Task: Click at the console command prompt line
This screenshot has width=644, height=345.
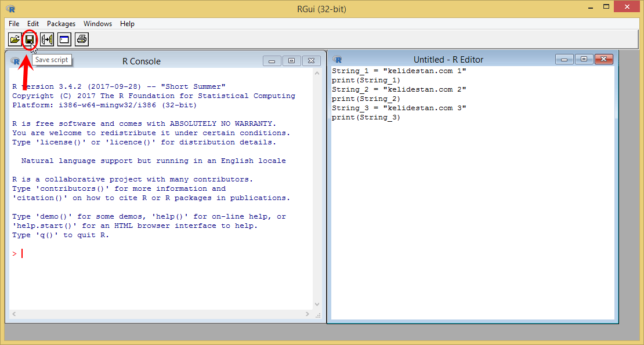Action: 162,254
